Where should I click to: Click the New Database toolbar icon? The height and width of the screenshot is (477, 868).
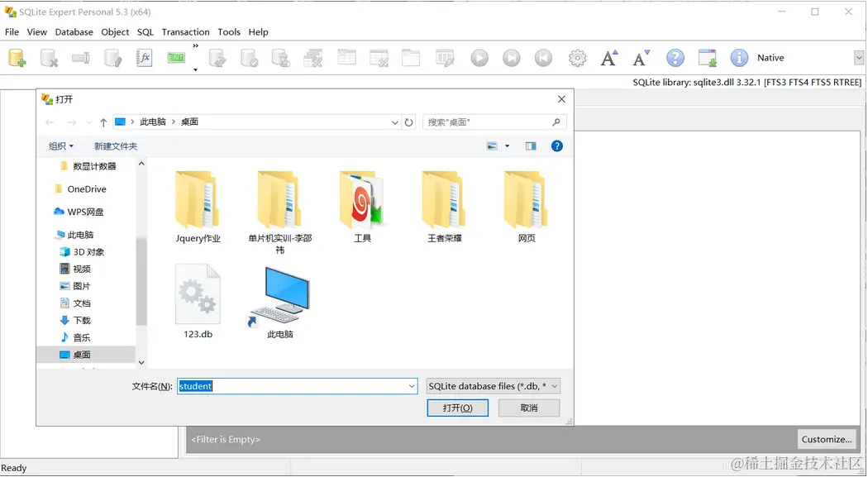tap(17, 58)
